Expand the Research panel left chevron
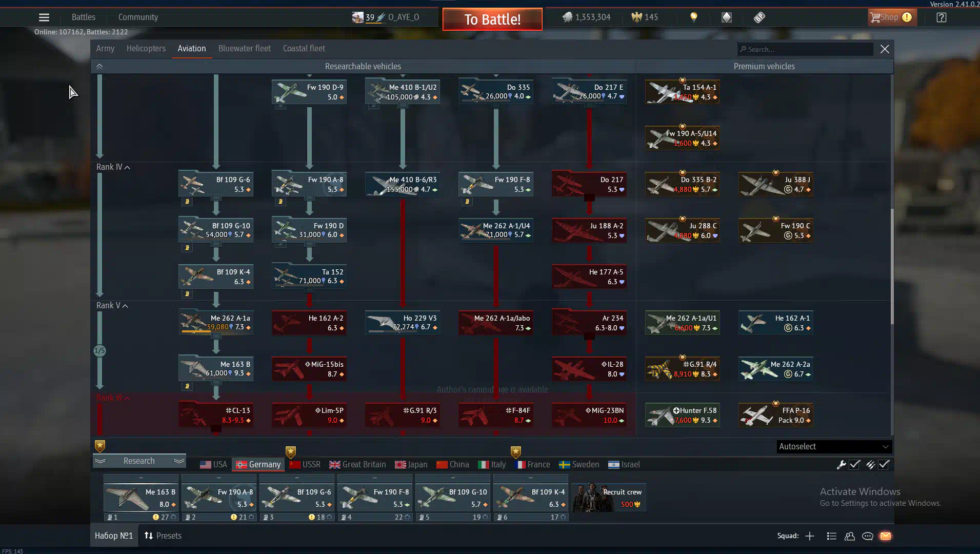The height and width of the screenshot is (554, 980). [x=100, y=461]
